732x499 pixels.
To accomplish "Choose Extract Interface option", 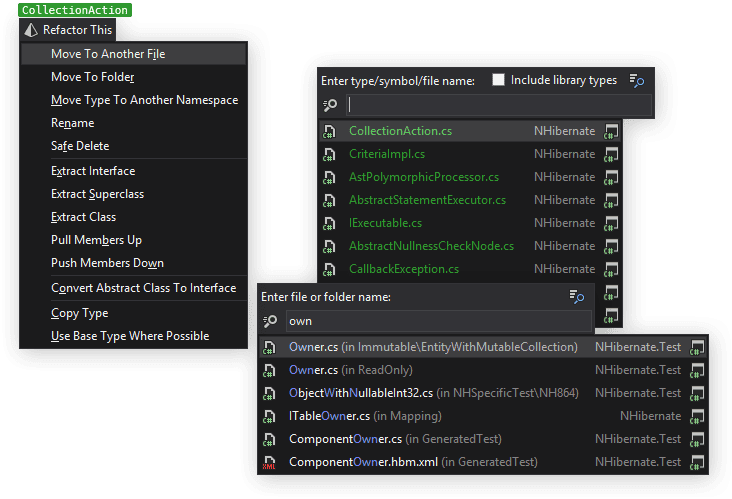I will point(134,171).
